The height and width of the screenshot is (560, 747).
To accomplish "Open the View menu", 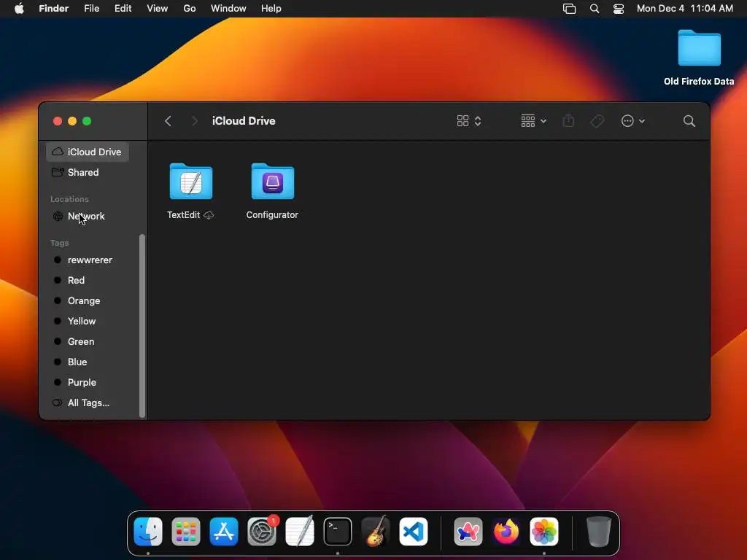I will (158, 9).
